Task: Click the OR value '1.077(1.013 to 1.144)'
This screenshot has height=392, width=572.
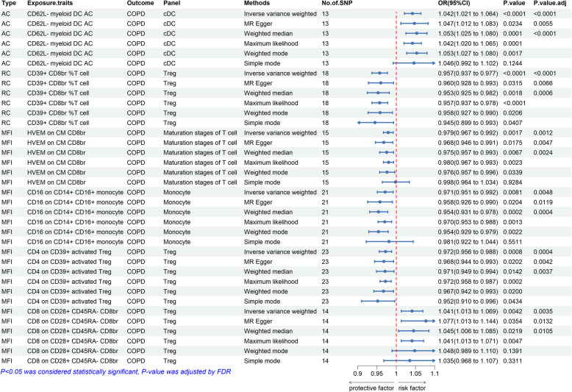Action: (x=468, y=321)
